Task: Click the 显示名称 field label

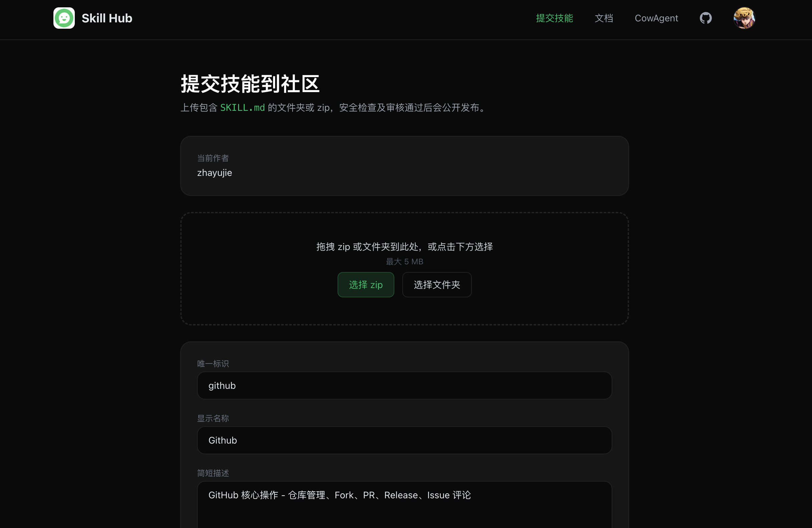Action: (x=213, y=418)
